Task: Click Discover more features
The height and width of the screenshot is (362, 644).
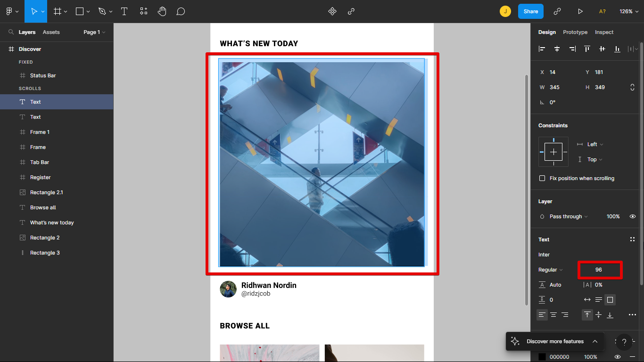Action: [x=555, y=341]
